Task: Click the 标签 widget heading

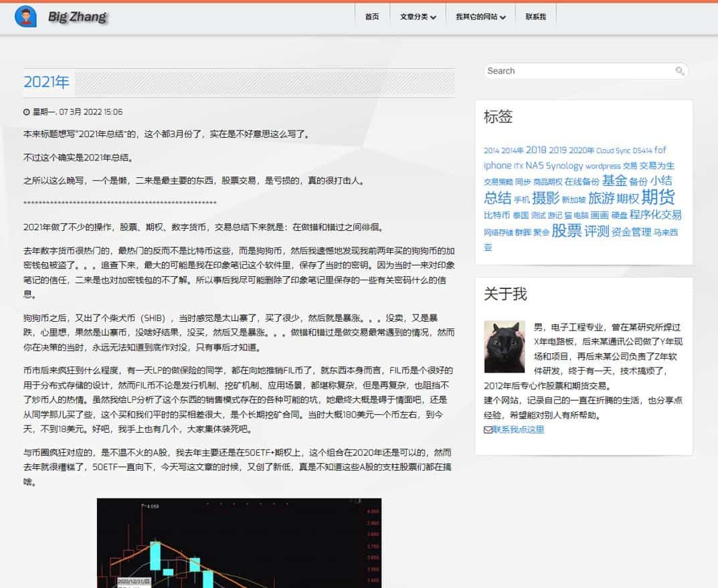Action: (499, 116)
